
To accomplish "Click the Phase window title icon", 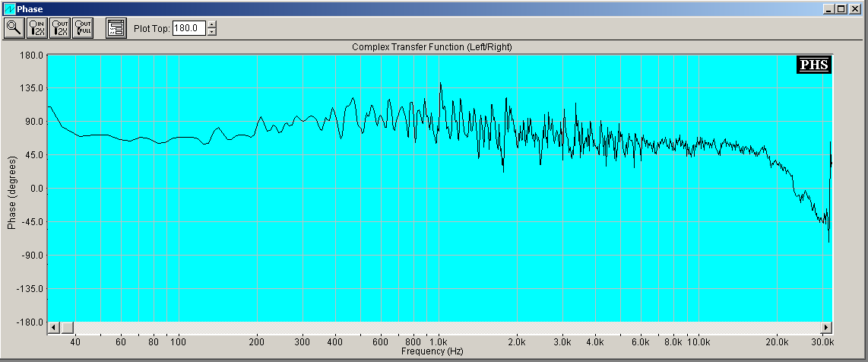I will tap(9, 9).
